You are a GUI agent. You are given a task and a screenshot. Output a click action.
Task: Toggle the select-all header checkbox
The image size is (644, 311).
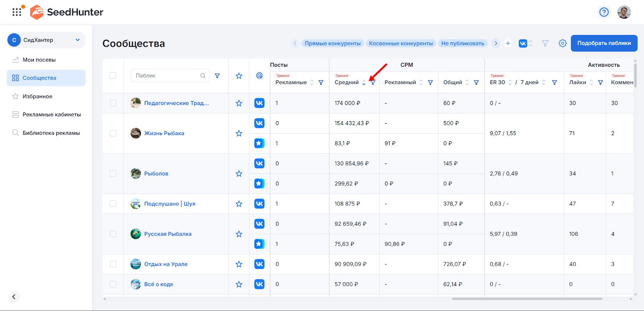pyautogui.click(x=113, y=76)
